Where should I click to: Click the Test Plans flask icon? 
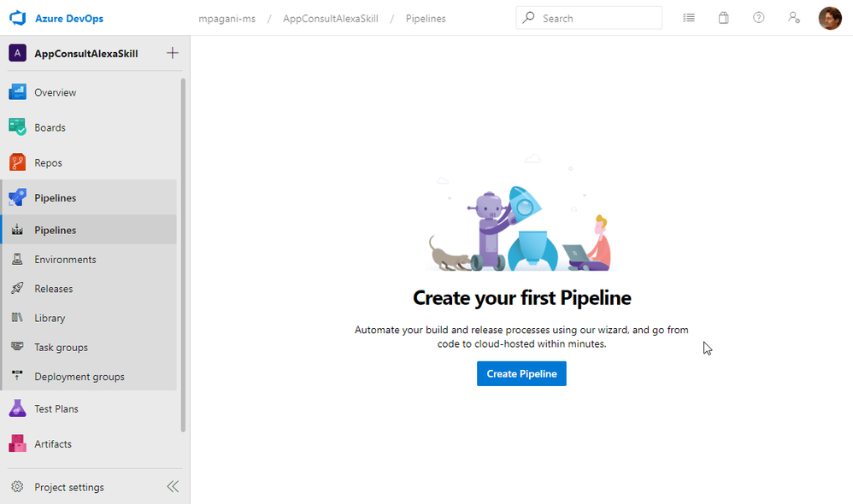click(x=17, y=408)
